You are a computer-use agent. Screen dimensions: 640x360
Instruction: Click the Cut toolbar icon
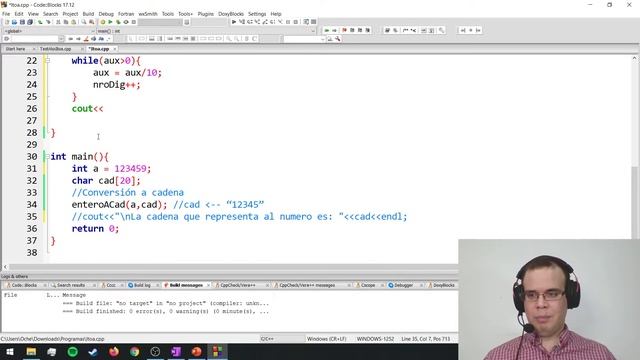[58, 22]
